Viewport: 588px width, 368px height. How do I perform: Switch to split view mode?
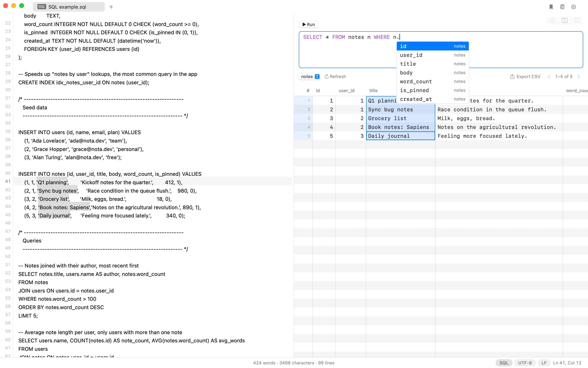(x=565, y=20)
